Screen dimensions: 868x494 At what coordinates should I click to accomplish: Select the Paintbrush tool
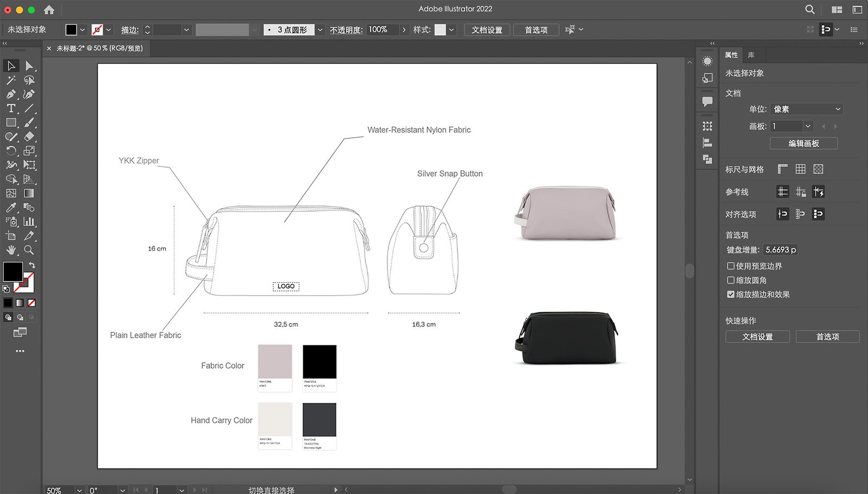[29, 123]
